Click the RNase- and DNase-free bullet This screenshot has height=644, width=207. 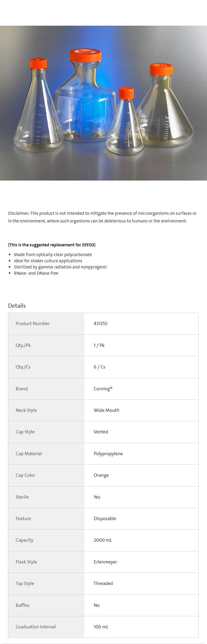click(36, 273)
